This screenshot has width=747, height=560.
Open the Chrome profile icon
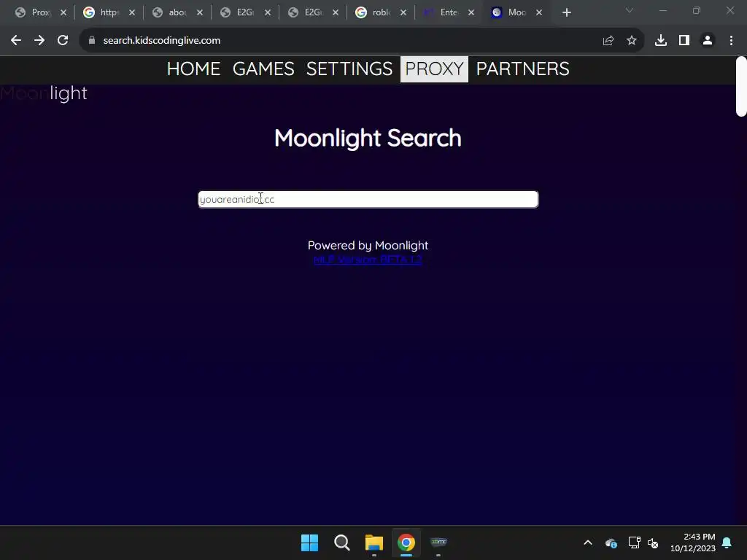(x=708, y=41)
